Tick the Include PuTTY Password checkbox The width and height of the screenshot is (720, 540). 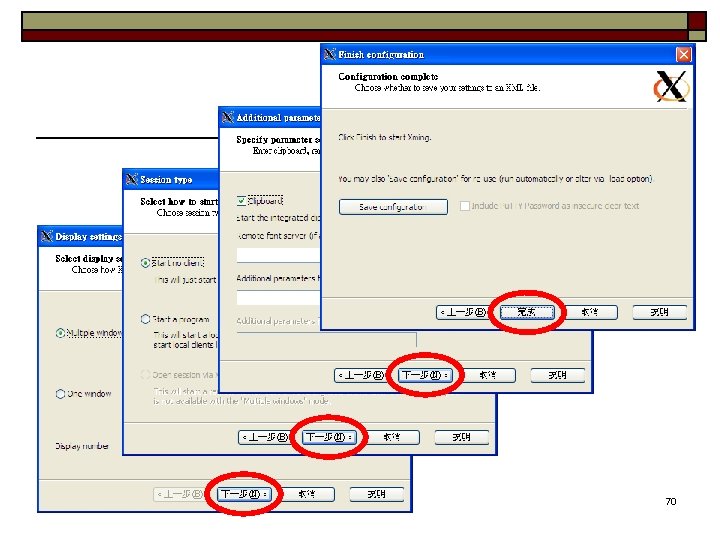click(465, 206)
